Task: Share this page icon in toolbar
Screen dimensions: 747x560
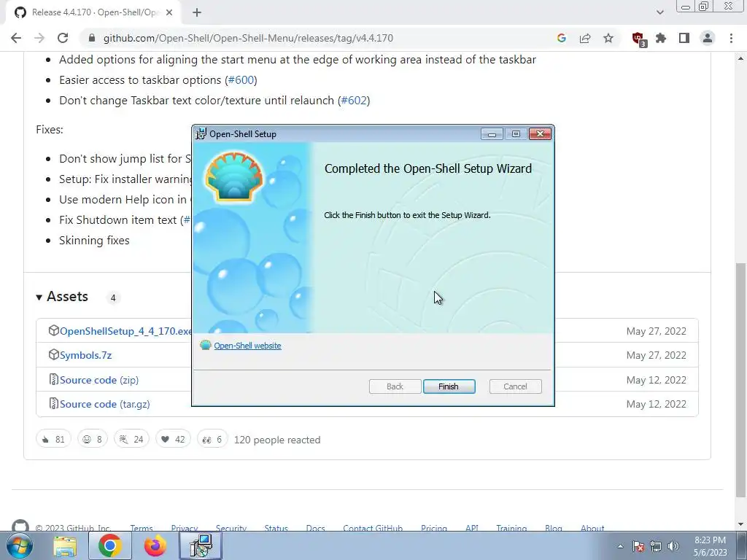Action: coord(585,38)
